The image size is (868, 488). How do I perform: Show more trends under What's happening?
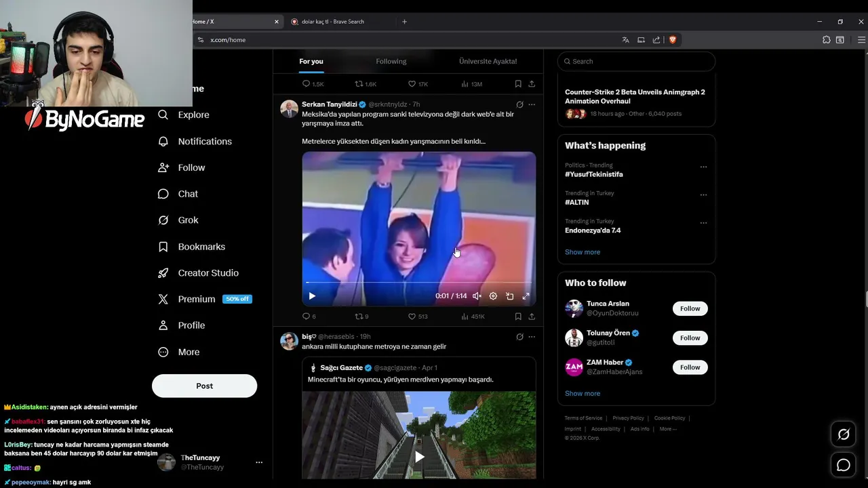[x=583, y=252]
